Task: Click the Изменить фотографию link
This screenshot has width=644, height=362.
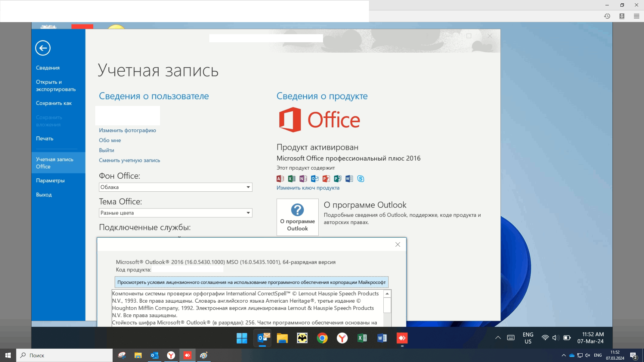Action: [x=127, y=130]
